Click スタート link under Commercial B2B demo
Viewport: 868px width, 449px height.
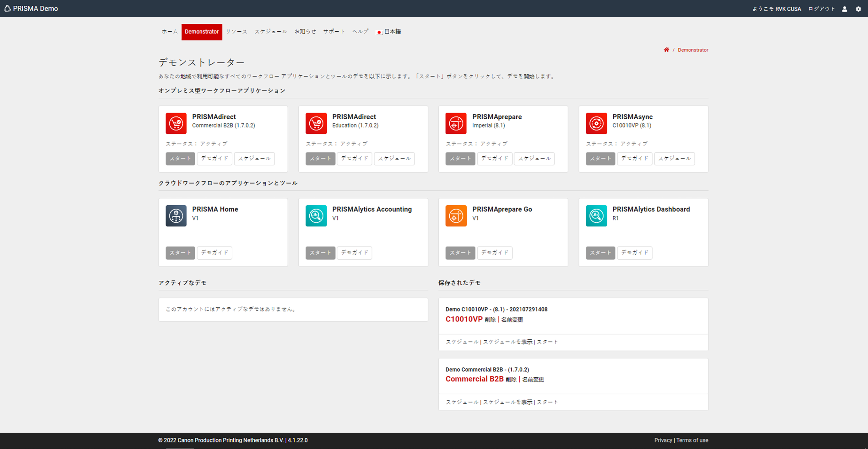547,402
